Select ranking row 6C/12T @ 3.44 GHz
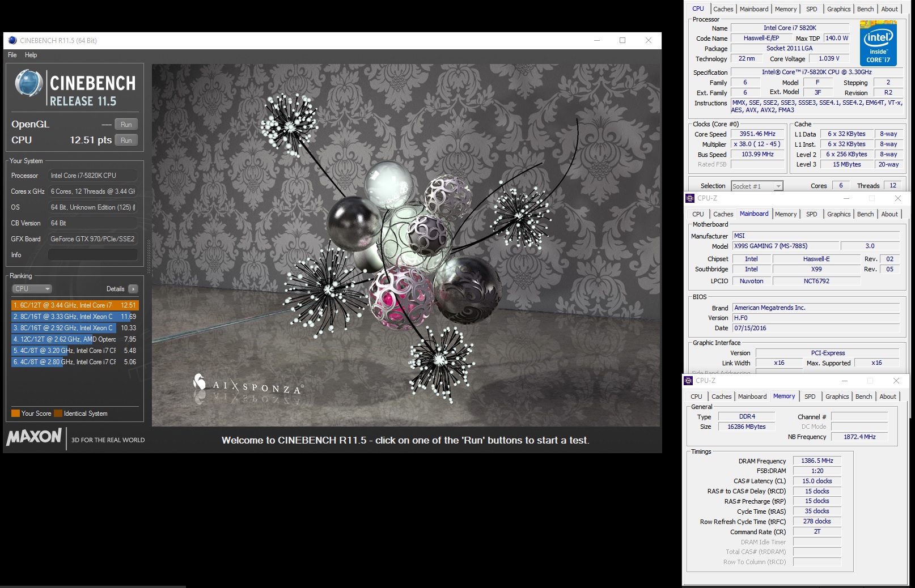This screenshot has height=588, width=915. pos(75,305)
